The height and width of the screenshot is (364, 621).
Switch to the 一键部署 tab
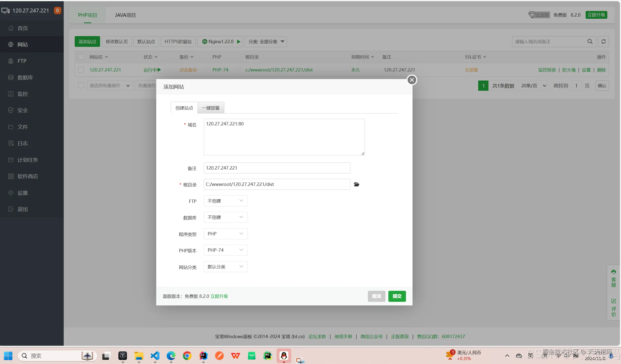click(210, 108)
